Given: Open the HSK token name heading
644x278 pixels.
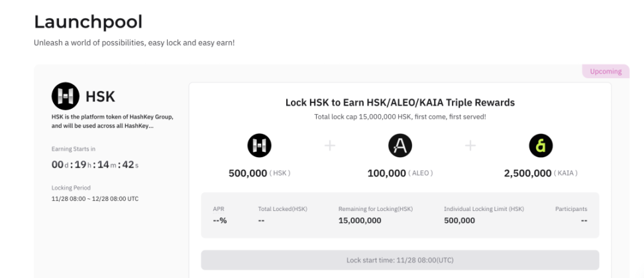Looking at the screenshot, I should coord(100,97).
